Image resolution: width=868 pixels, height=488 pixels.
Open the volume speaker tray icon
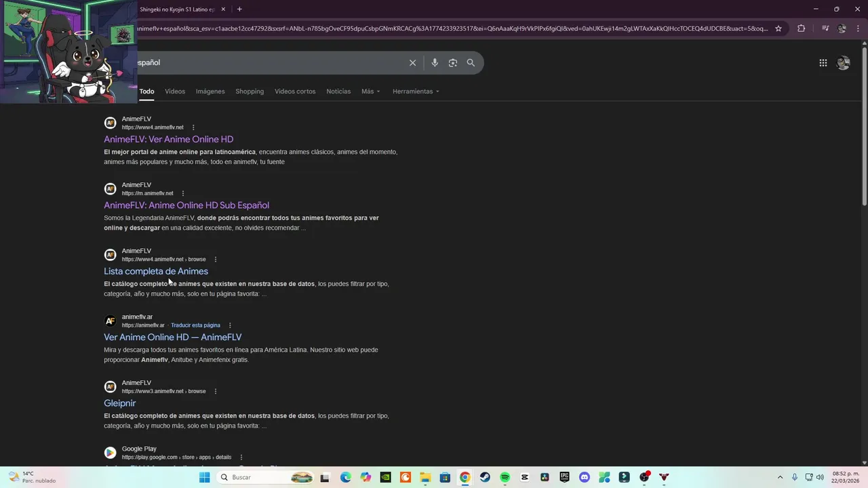(x=820, y=477)
